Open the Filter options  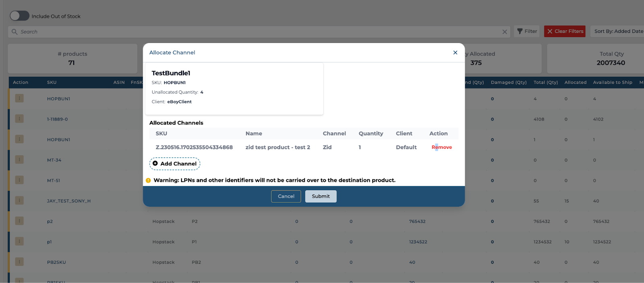[527, 31]
